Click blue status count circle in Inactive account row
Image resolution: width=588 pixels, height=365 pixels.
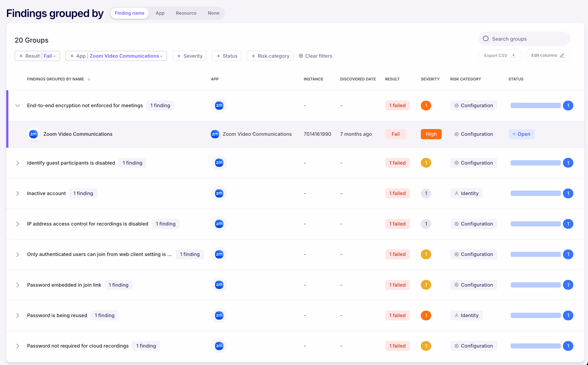(568, 193)
